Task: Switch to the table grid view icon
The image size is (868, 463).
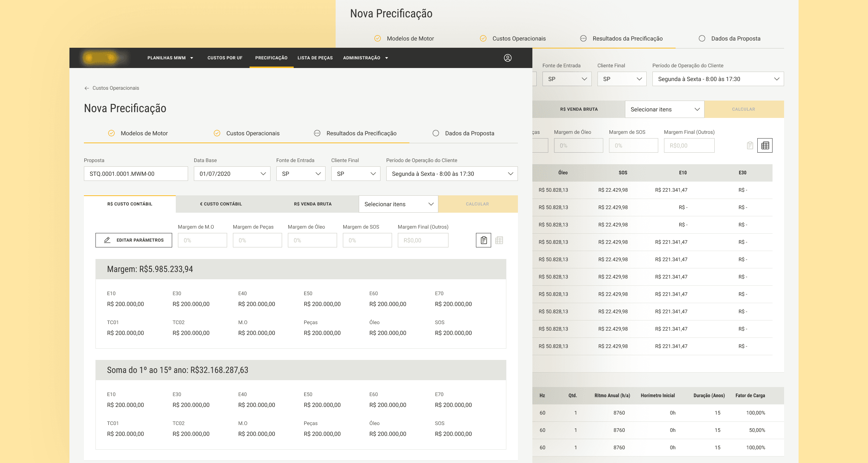Action: [x=499, y=240]
